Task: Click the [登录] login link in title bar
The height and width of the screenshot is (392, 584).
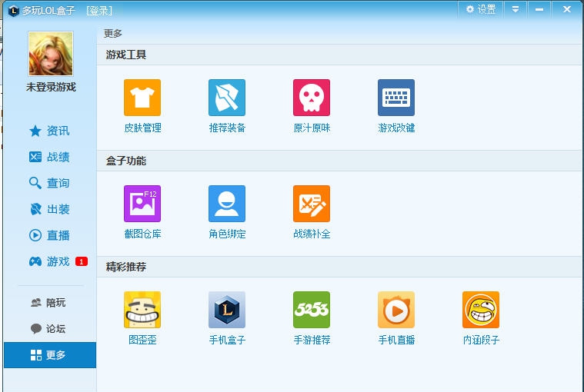Action: coord(99,11)
